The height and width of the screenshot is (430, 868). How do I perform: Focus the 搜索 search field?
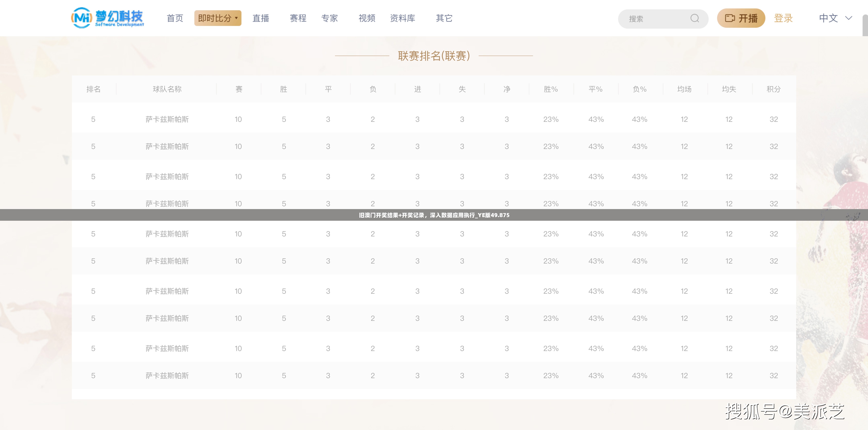tap(663, 18)
